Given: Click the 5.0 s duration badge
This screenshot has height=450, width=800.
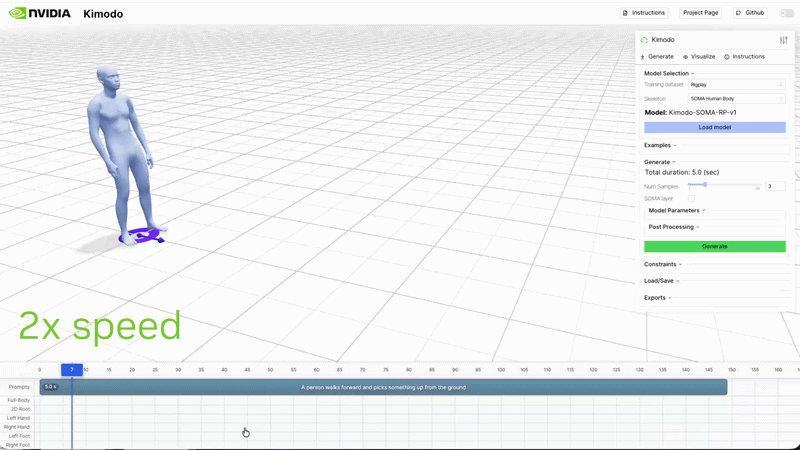Looking at the screenshot, I should 50,387.
